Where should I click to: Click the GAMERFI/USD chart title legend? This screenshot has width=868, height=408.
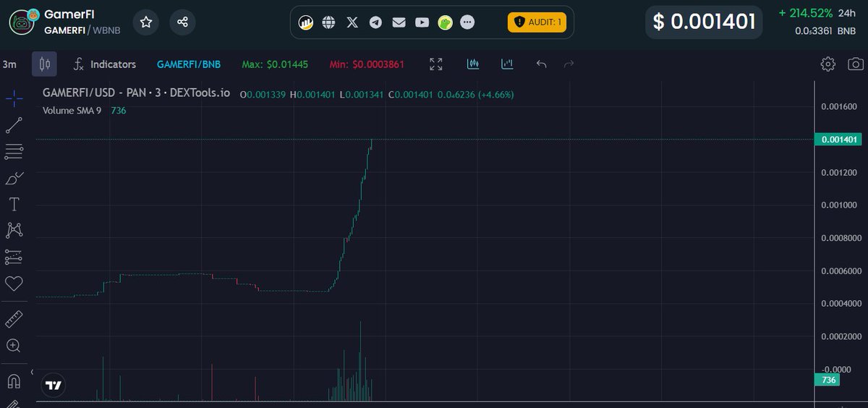tap(136, 93)
